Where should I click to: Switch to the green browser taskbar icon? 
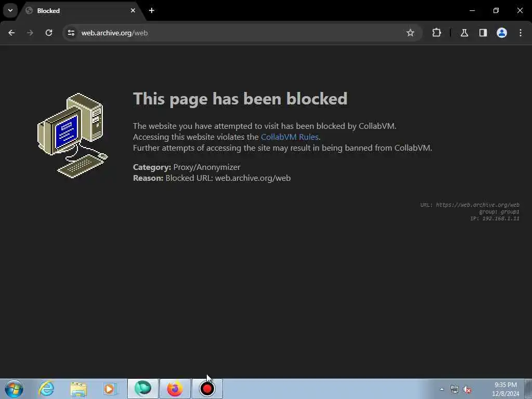pos(143,389)
